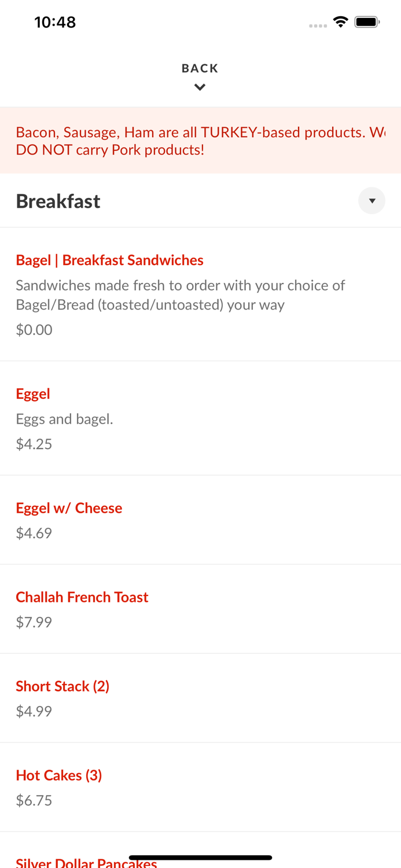
Task: Tap the BACK navigation control
Action: click(x=200, y=68)
